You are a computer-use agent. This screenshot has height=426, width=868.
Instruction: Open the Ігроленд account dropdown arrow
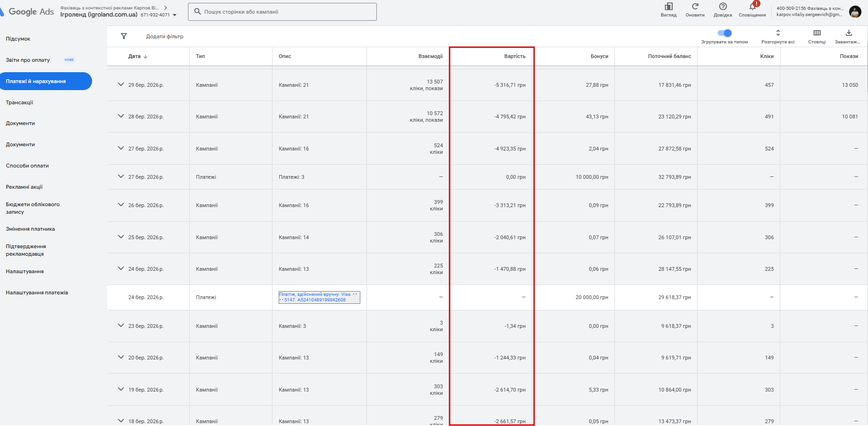click(x=175, y=15)
